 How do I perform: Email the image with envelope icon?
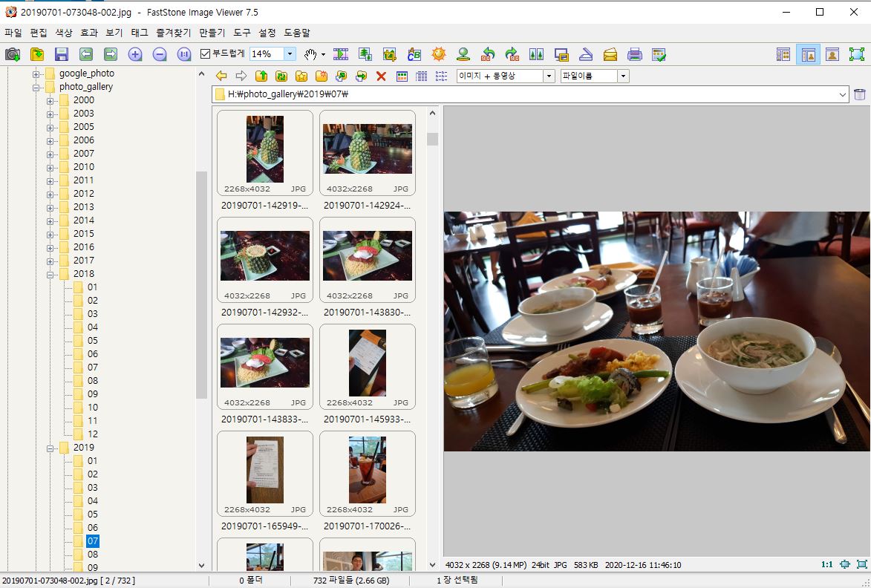point(610,54)
